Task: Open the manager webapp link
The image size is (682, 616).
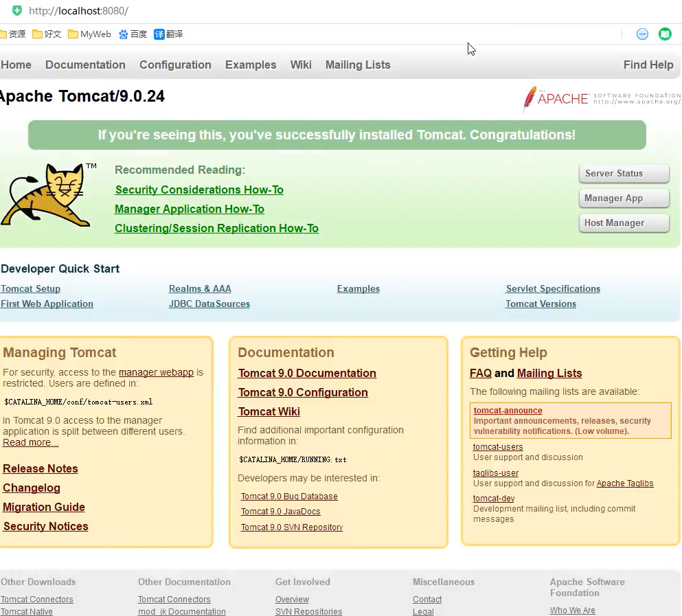Action: point(156,372)
